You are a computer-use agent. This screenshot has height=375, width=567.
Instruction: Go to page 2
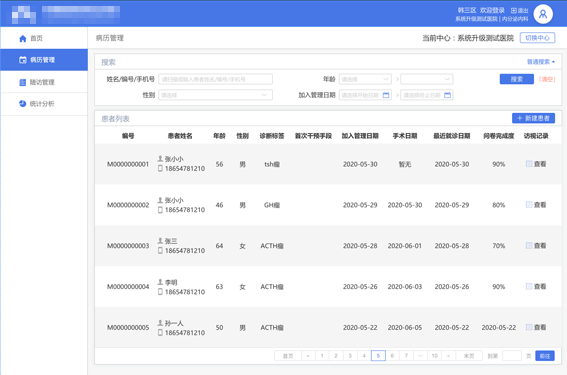pos(336,356)
